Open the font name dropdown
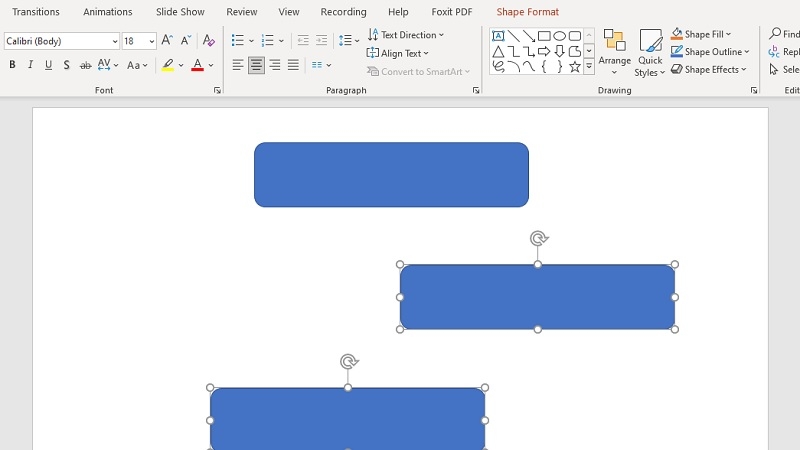 click(115, 41)
